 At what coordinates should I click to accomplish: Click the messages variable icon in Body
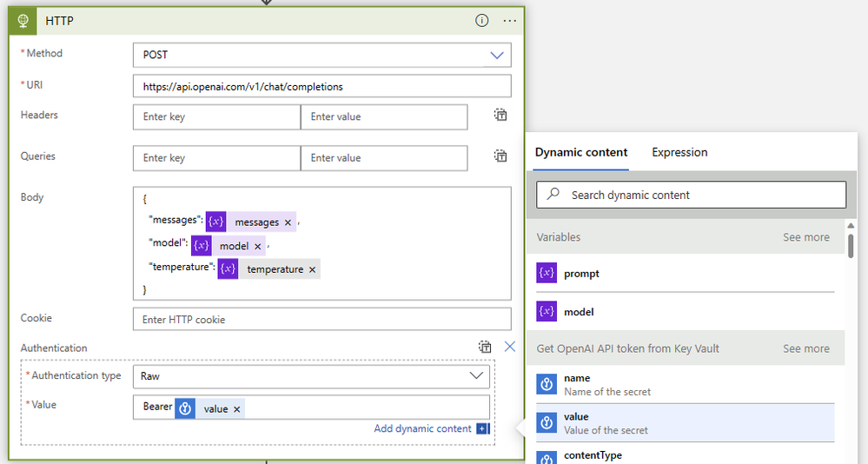(x=215, y=222)
